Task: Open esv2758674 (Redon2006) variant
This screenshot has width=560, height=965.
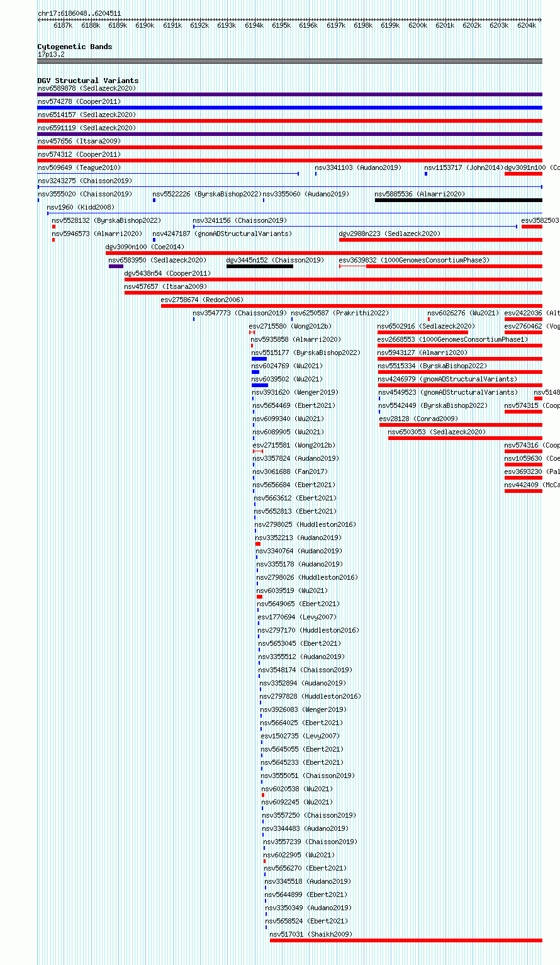Action: tap(202, 300)
